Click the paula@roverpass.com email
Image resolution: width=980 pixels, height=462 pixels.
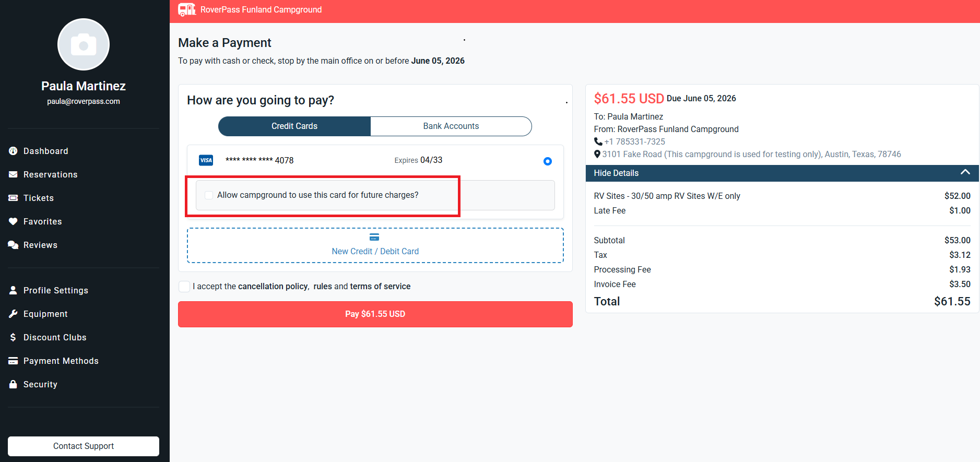pyautogui.click(x=84, y=101)
